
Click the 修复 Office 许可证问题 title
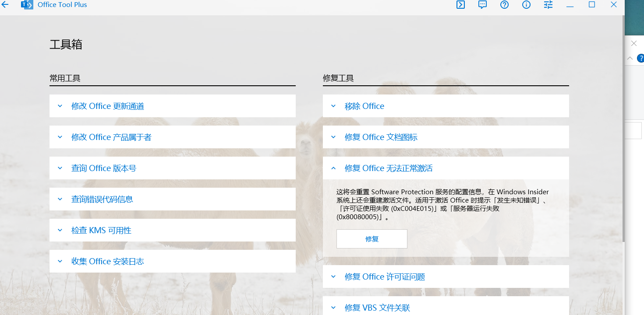click(385, 276)
